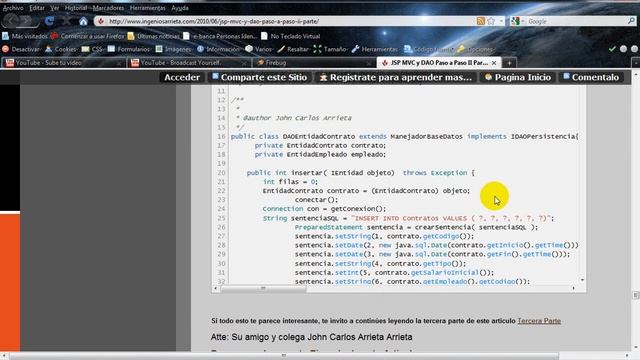Image resolution: width=640 pixels, height=360 pixels.
Task: Open the Imágenes developer toolbar menu
Action: (x=174, y=49)
